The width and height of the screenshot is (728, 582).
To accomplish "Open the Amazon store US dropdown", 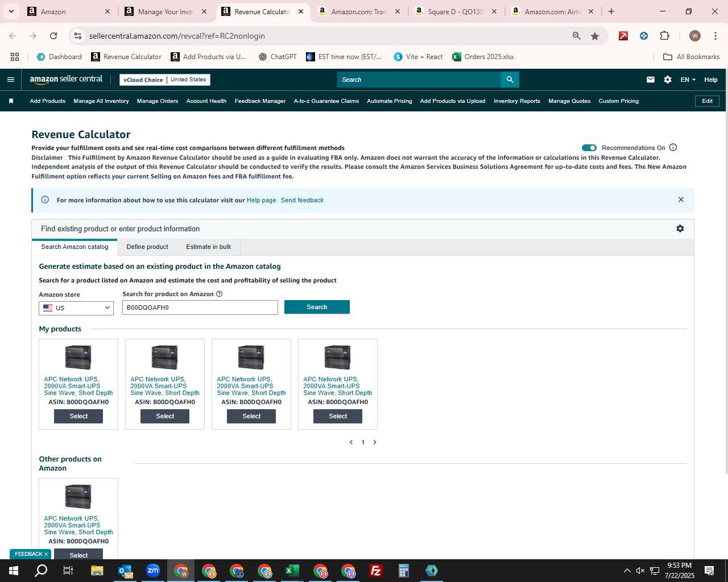I will pos(76,308).
